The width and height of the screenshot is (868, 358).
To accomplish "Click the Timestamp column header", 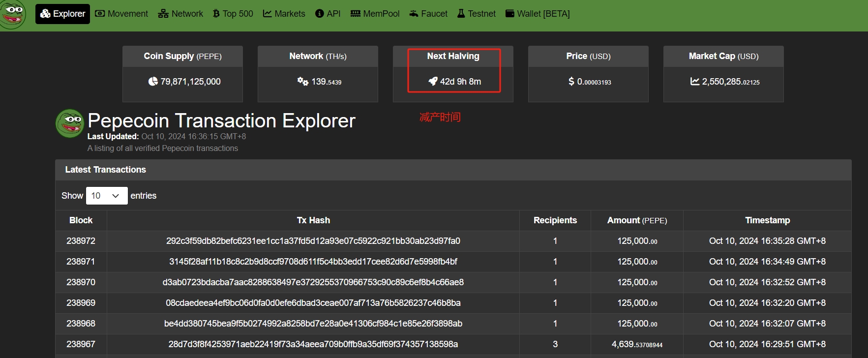I will click(767, 220).
